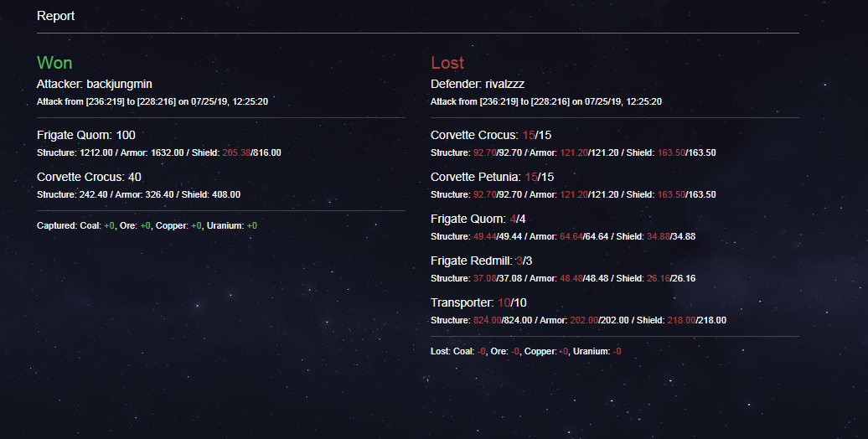The image size is (868, 439).
Task: Select defender's Frigate Quorn 4/4 entry
Action: 476,219
